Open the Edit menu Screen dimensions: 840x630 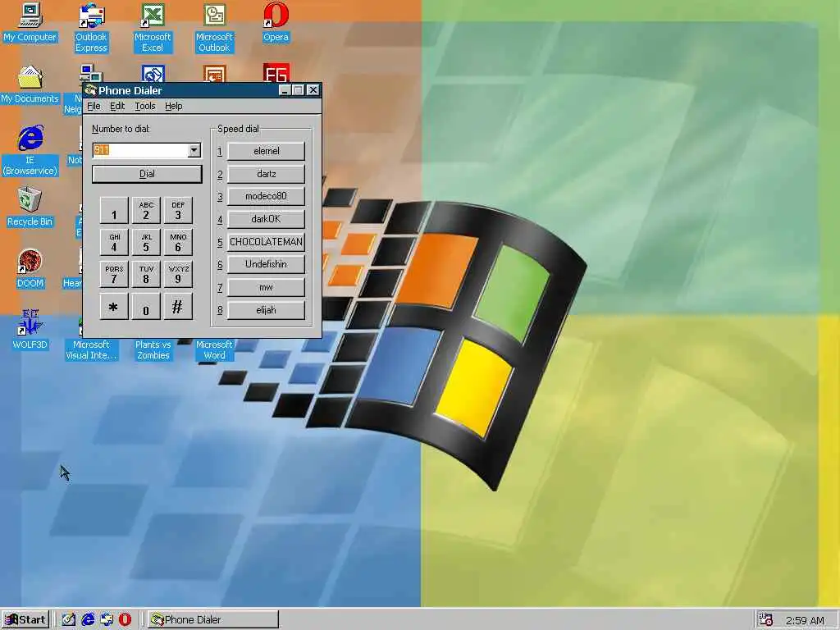click(117, 106)
